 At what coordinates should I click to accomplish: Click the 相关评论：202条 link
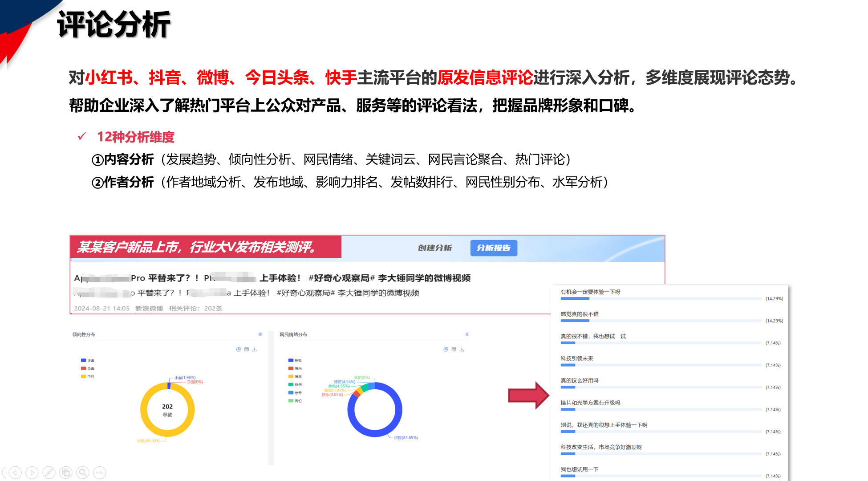pyautogui.click(x=195, y=308)
